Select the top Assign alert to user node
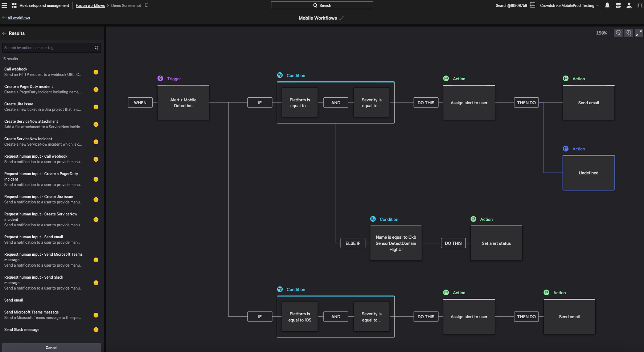The width and height of the screenshot is (644, 352). tap(469, 103)
